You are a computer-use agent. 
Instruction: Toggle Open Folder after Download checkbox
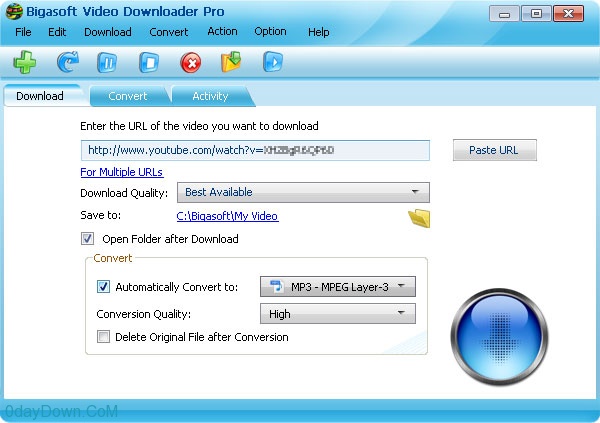(87, 239)
